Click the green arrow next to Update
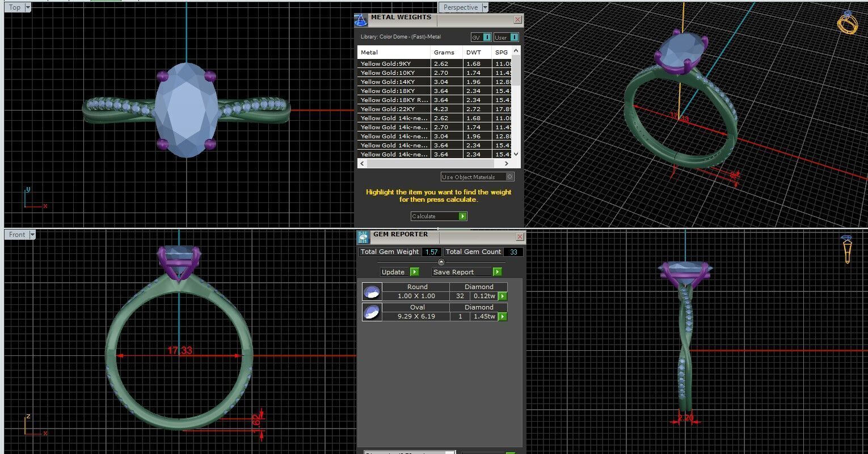This screenshot has height=454, width=868. click(x=414, y=272)
